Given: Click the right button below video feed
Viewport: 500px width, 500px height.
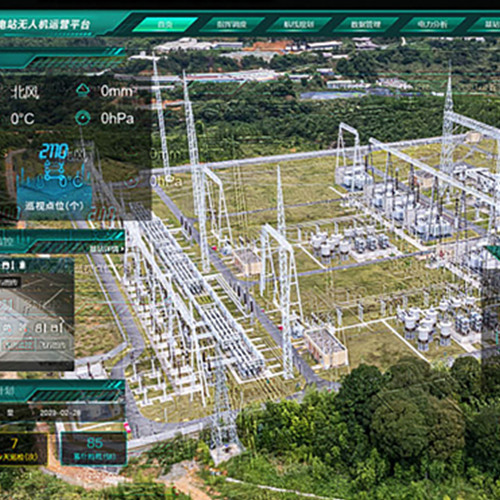Looking at the screenshot, I should (x=53, y=345).
